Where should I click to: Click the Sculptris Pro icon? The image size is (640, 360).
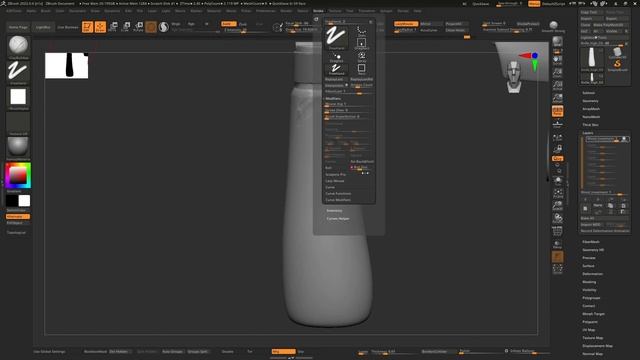164,27
